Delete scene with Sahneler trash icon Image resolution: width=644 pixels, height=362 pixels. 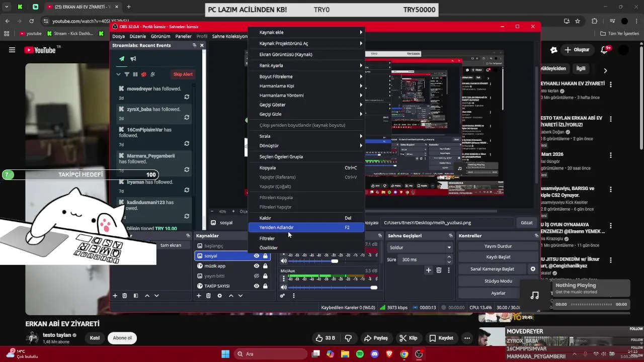(x=125, y=296)
